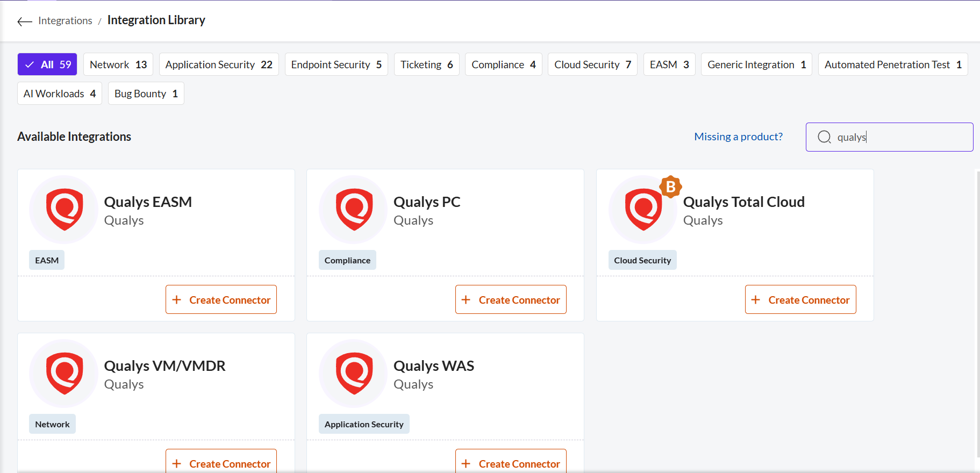This screenshot has width=980, height=473.
Task: Open the Qualys VM/VMDR card title
Action: 164,366
